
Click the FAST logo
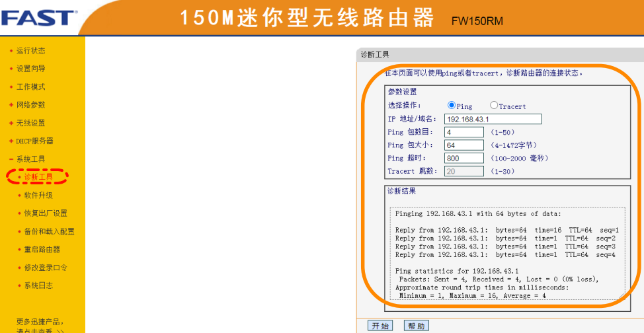point(38,17)
